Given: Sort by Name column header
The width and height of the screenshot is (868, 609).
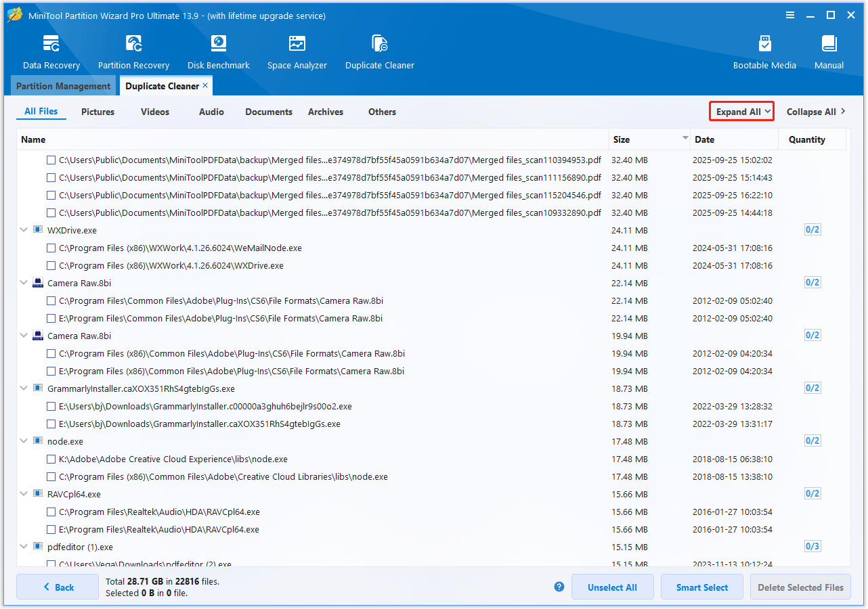Looking at the screenshot, I should 313,139.
